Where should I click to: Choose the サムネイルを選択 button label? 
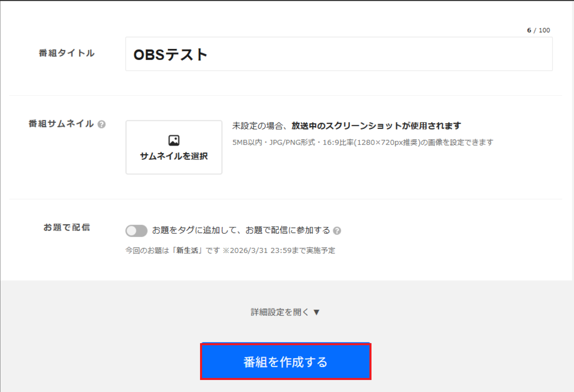point(174,156)
